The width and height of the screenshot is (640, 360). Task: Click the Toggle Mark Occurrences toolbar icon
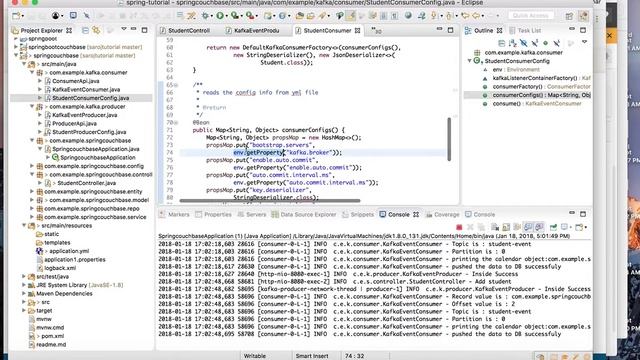pos(351,16)
